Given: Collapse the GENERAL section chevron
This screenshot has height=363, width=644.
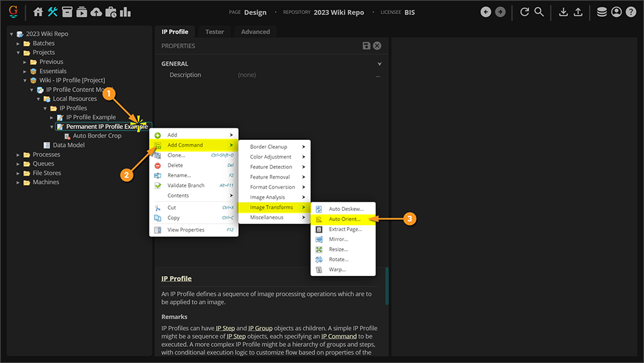Looking at the screenshot, I should pyautogui.click(x=379, y=64).
